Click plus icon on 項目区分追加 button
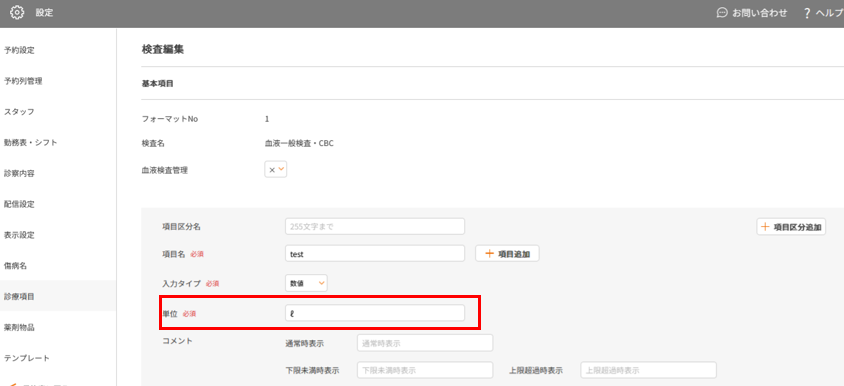The height and width of the screenshot is (386, 844). click(x=765, y=227)
